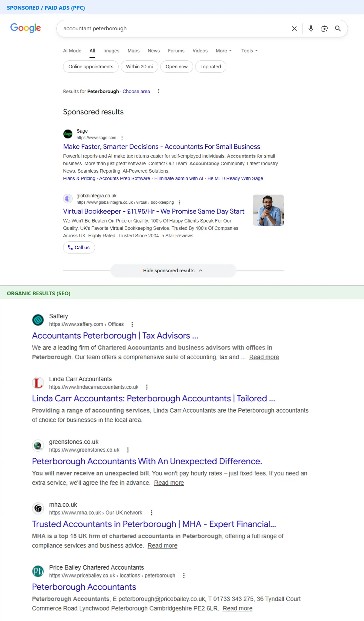Open the Maps tab
This screenshot has width=364, height=621.
133,51
